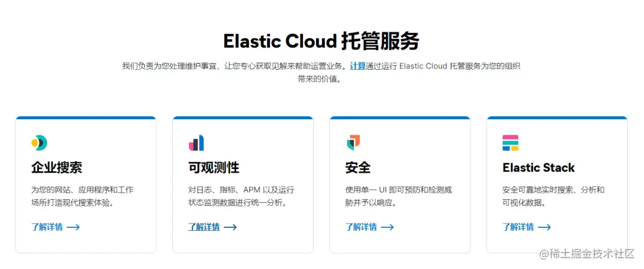Click the description 安全可靠地实时搜索、分析和可视化数据
The width and height of the screenshot is (644, 269).
pyautogui.click(x=553, y=196)
